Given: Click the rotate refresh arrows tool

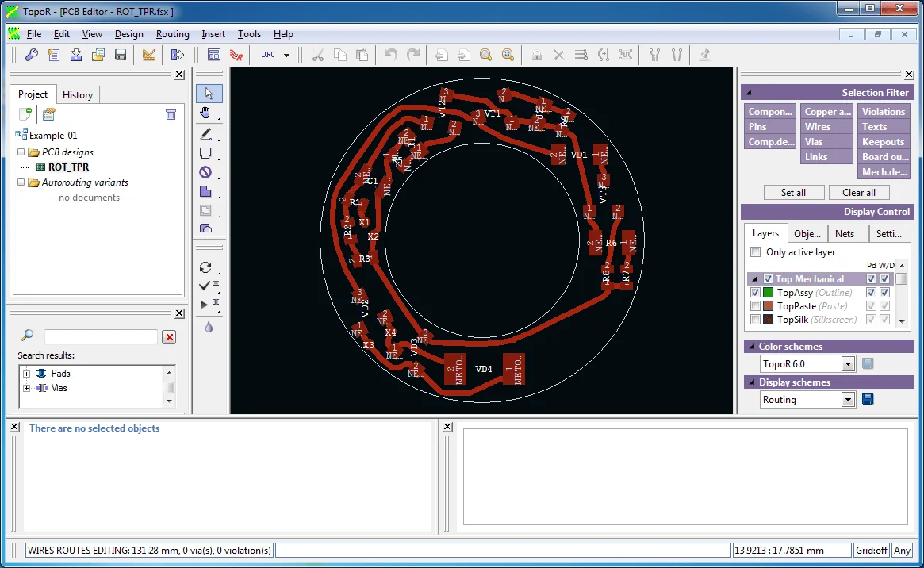Looking at the screenshot, I should coord(205,267).
